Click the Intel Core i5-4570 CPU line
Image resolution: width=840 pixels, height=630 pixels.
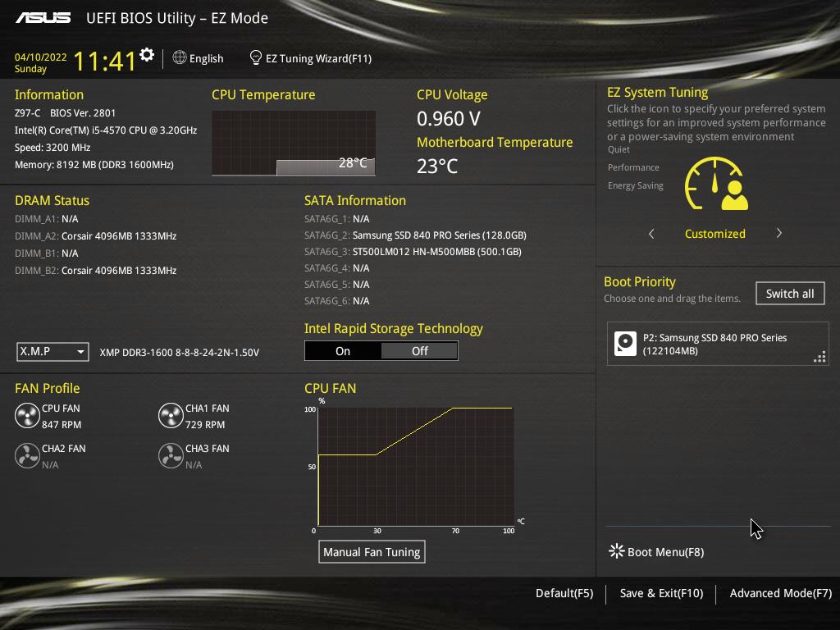point(106,130)
